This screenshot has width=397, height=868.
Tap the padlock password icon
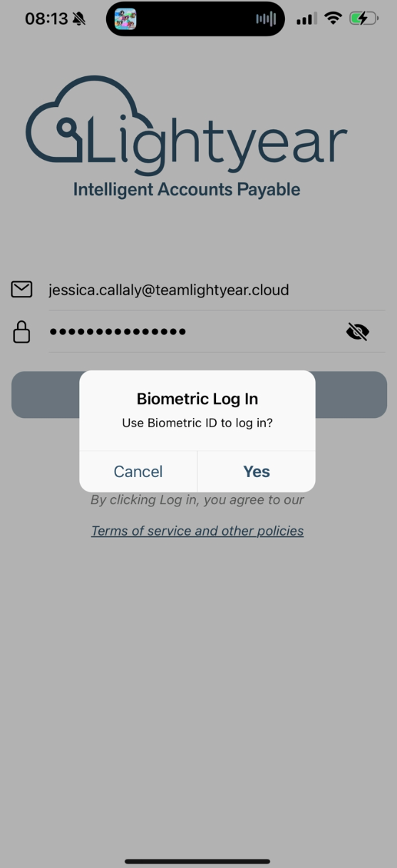[x=21, y=332]
